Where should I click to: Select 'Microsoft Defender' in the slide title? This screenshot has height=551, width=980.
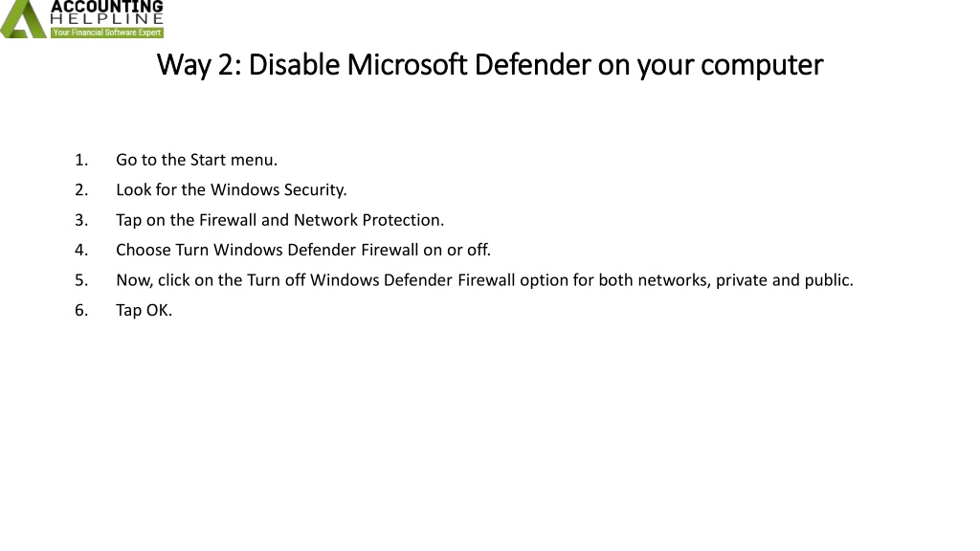click(x=469, y=65)
